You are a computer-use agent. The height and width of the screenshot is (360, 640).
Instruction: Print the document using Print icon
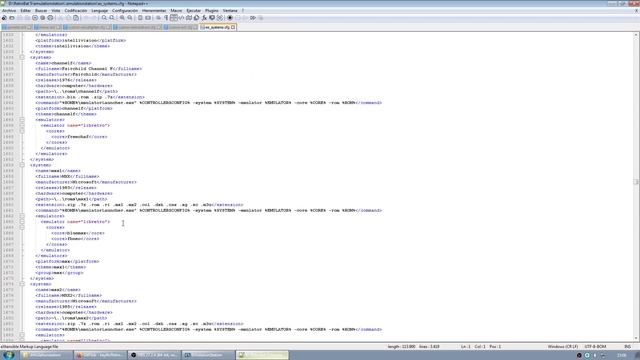click(x=50, y=18)
